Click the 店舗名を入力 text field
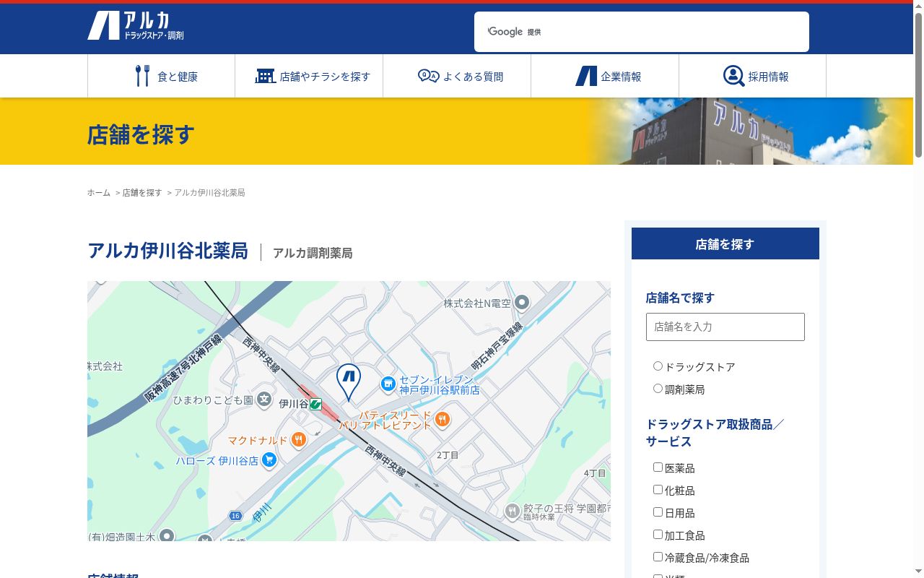 [725, 327]
